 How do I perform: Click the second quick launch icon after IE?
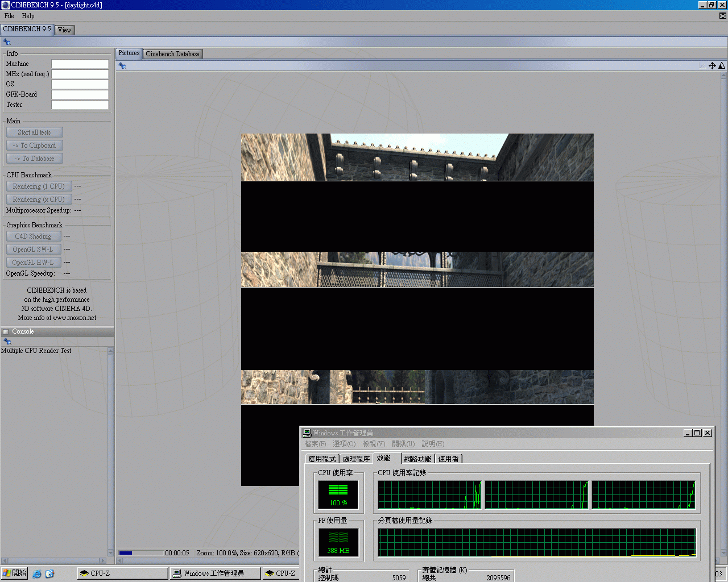(x=49, y=573)
